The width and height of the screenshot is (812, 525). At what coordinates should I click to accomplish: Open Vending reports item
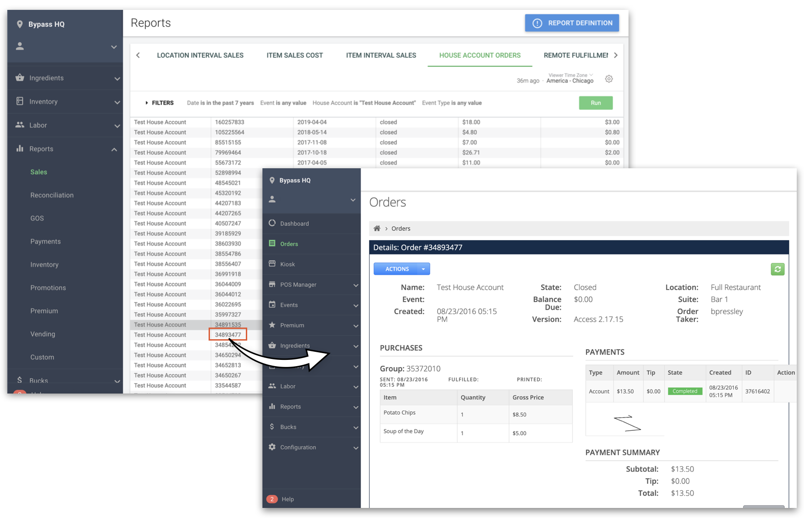tap(43, 334)
